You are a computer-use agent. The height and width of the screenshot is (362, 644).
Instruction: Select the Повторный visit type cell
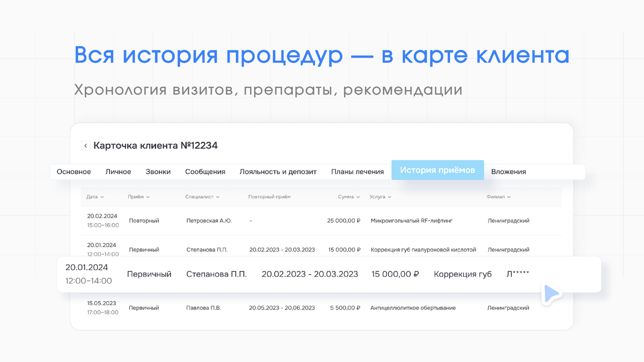[x=144, y=220]
